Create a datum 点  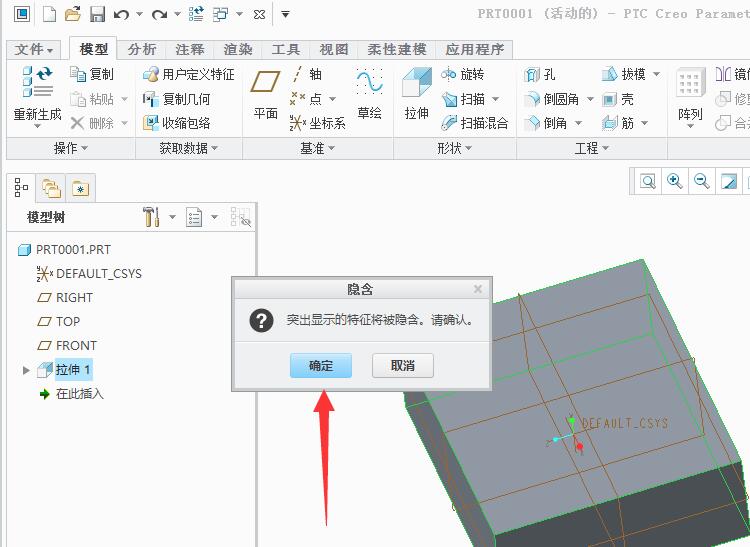(306, 99)
